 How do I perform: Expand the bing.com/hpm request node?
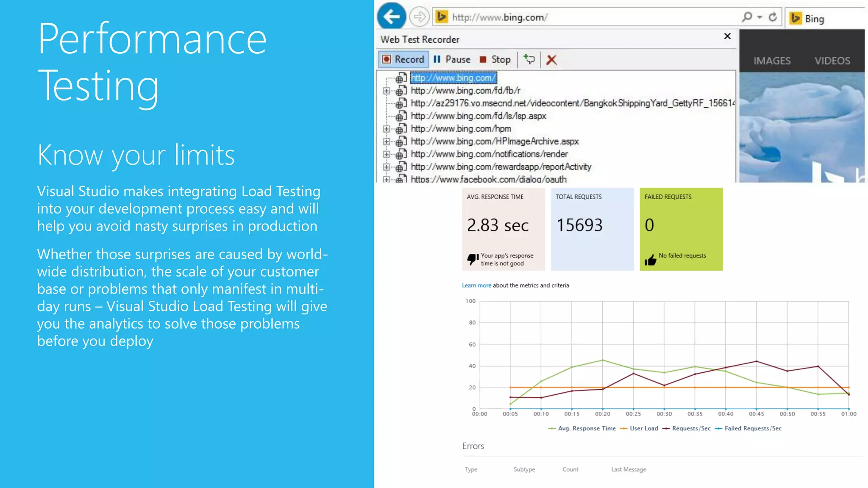[x=386, y=129]
